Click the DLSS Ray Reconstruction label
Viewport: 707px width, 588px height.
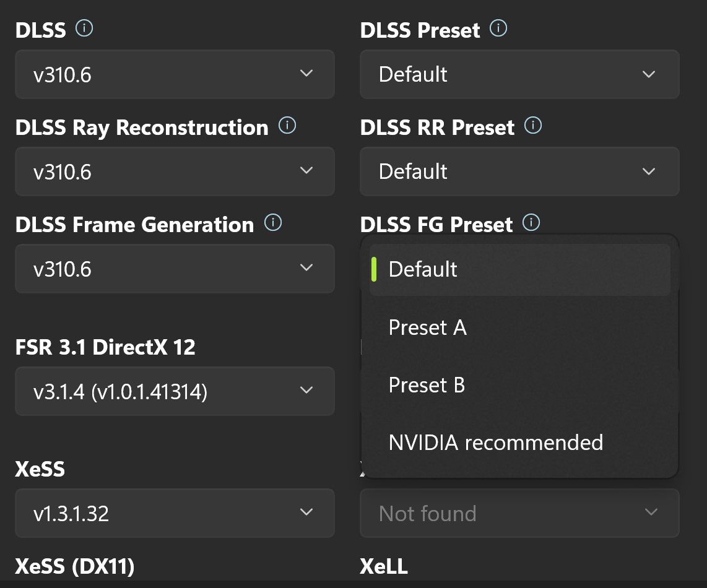pos(142,128)
